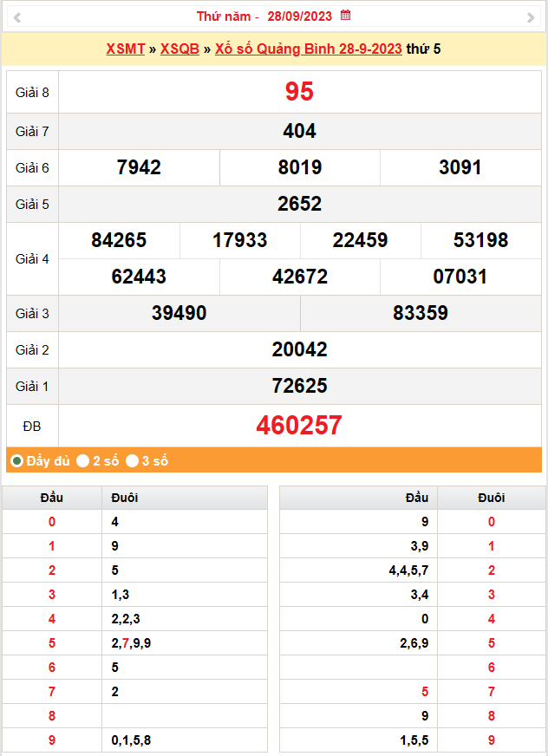
Task: Open the XSMT link
Action: [126, 49]
